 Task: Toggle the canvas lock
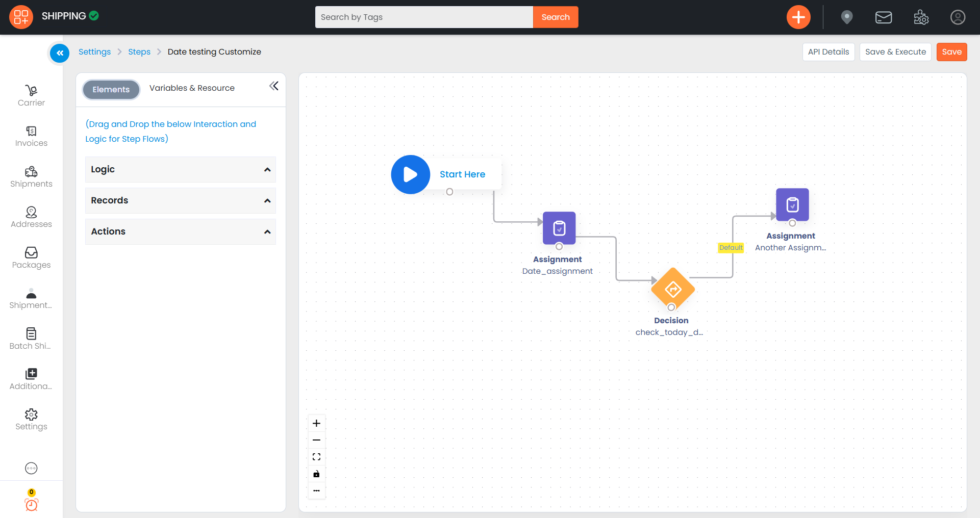[x=316, y=474]
